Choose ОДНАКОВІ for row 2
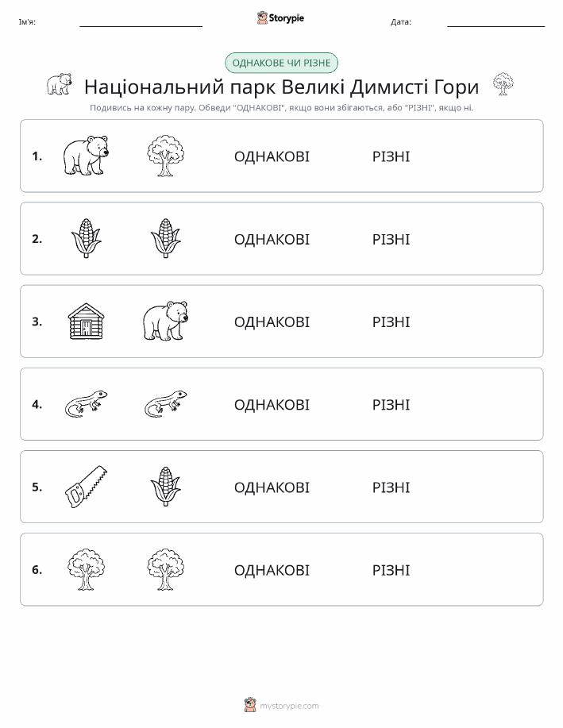 (272, 239)
